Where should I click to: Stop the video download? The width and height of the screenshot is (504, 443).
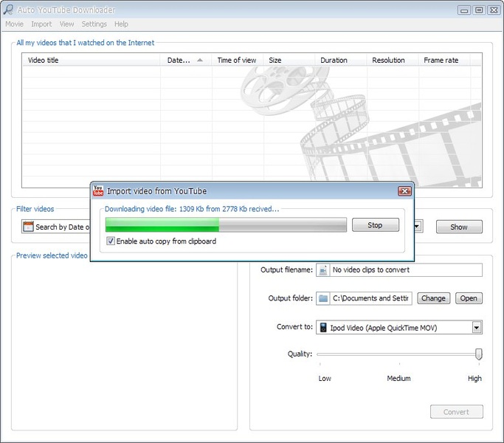pos(375,225)
